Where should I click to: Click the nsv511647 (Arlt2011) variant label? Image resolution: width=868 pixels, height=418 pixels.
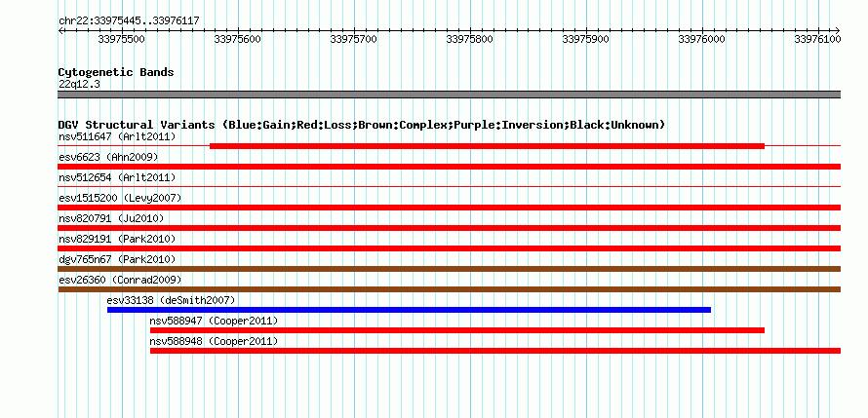coord(117,136)
